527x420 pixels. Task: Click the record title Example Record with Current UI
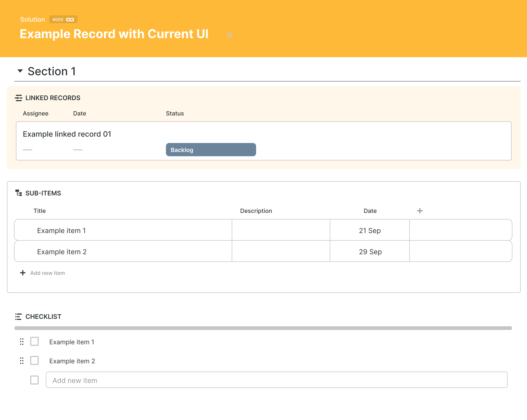tap(114, 34)
